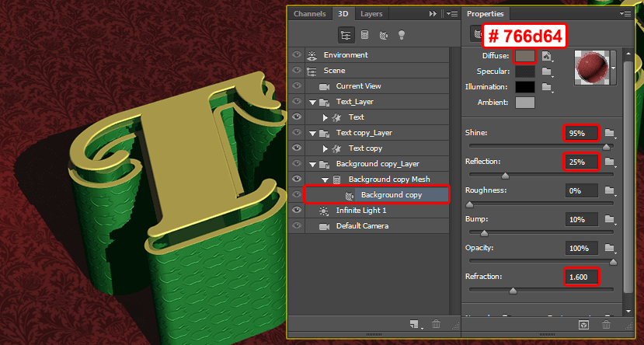The image size is (644, 345).
Task: Click the Illumination color swatch
Action: (x=525, y=87)
